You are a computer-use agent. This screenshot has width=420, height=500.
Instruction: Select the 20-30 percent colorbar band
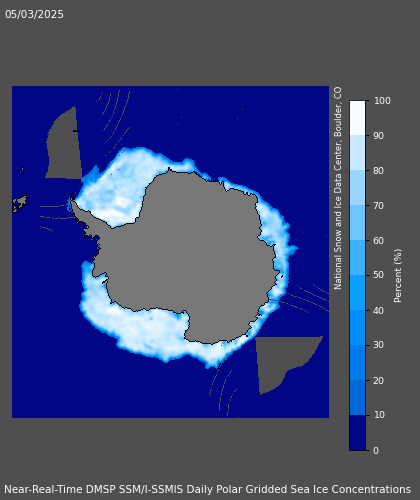click(357, 363)
